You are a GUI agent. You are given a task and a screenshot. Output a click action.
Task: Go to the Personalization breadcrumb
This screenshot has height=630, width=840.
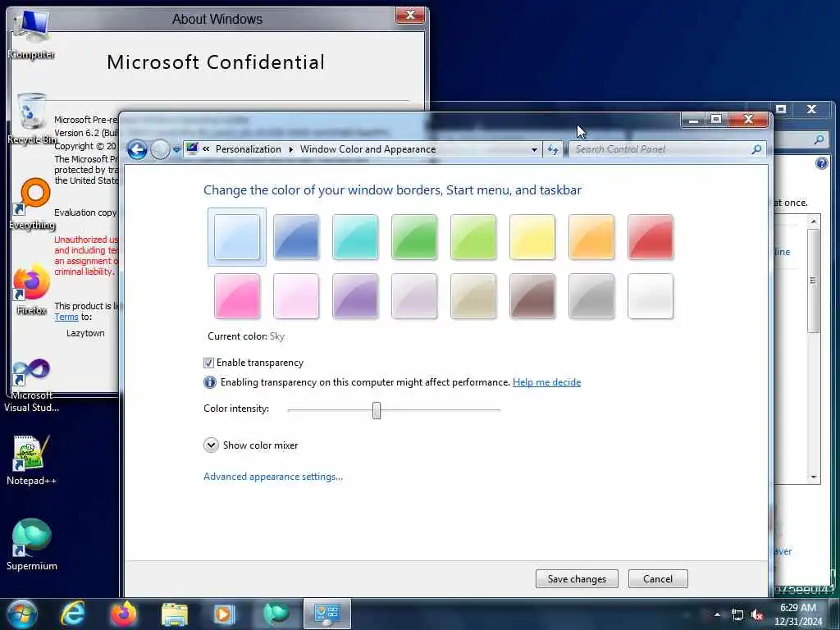tap(248, 149)
